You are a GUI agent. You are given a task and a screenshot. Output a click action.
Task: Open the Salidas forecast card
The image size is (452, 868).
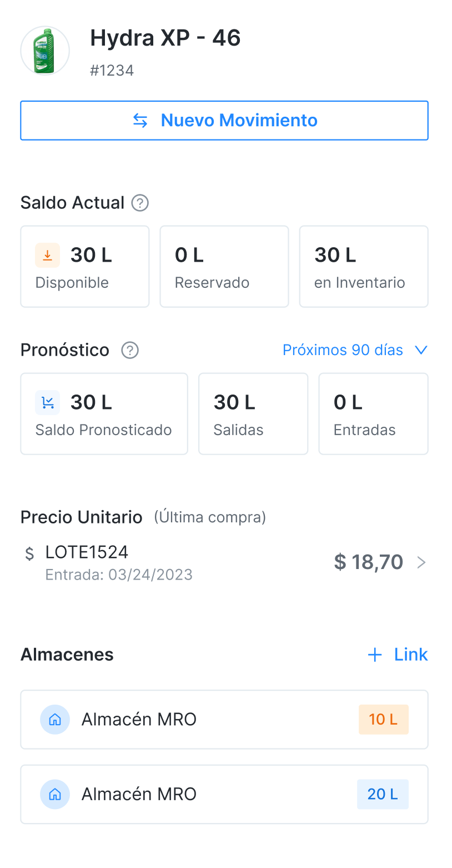tap(253, 413)
